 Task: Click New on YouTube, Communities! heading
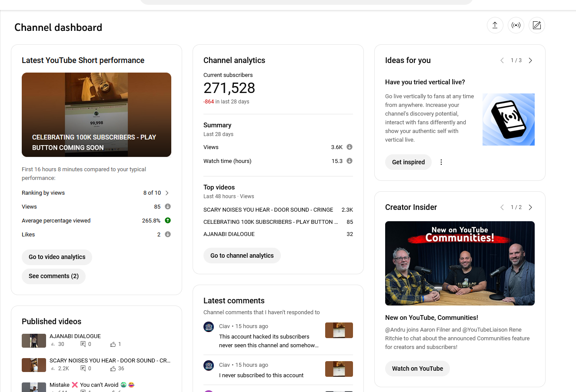[432, 318]
